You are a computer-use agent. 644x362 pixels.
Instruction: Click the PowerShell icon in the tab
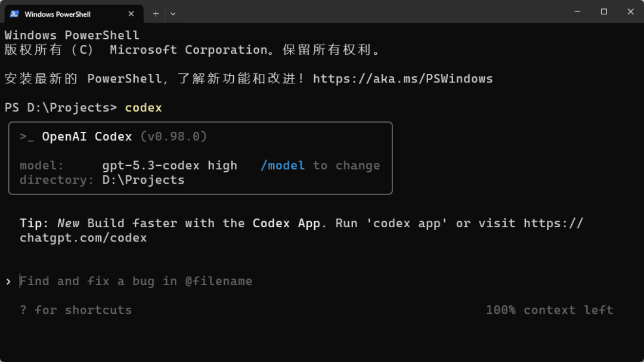(x=14, y=13)
